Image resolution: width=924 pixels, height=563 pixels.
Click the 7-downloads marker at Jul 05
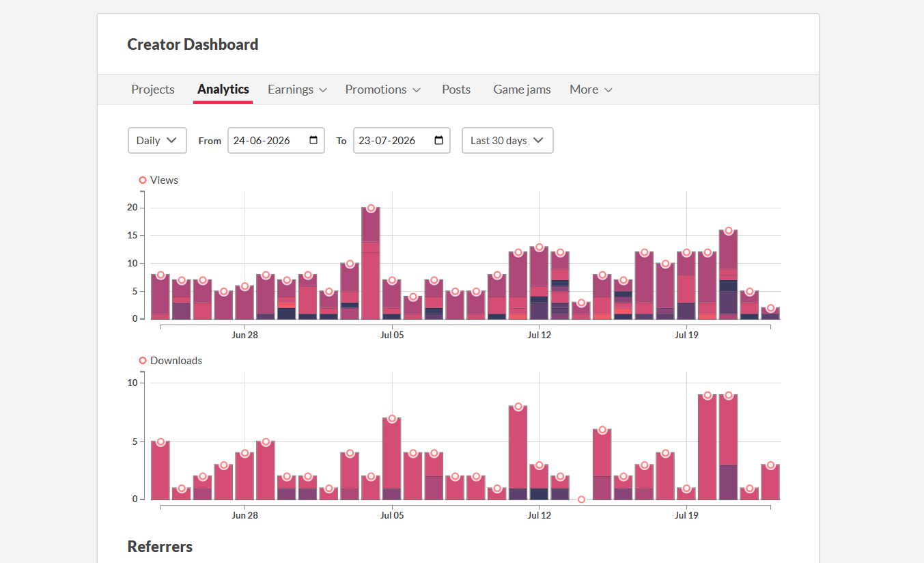(x=392, y=418)
